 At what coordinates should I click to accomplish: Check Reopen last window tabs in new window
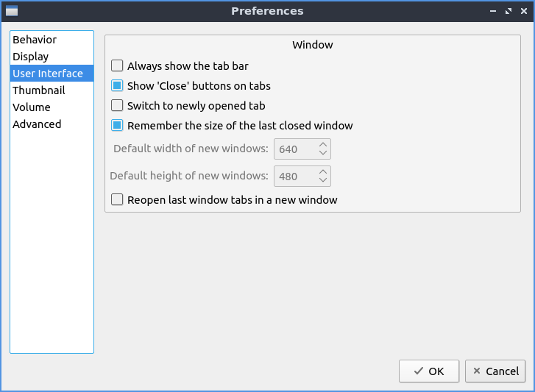point(117,199)
